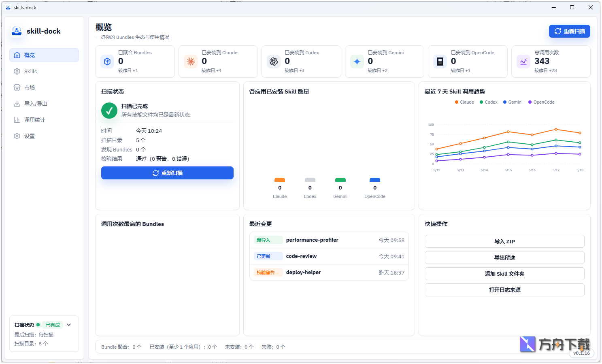Click 'Bundle 聚合: 0 个' in status bar

(x=121, y=347)
